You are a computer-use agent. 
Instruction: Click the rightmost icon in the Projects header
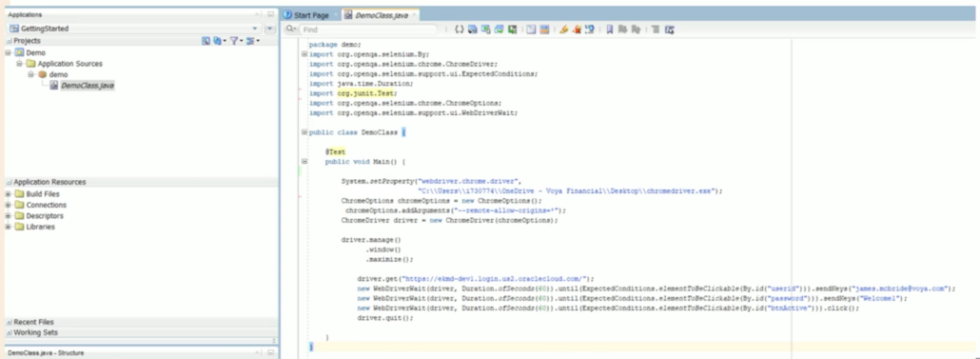(252, 41)
